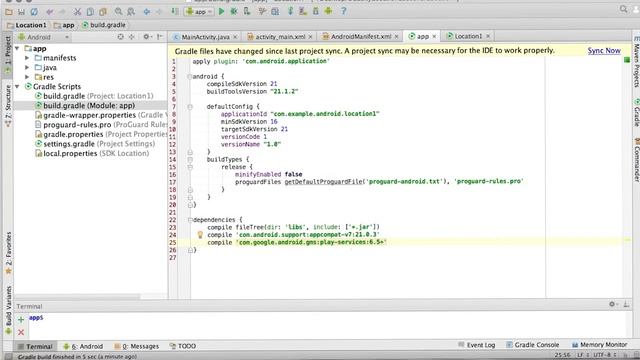
Task: Click the Open folder toolbar icon
Action: [x=9, y=12]
